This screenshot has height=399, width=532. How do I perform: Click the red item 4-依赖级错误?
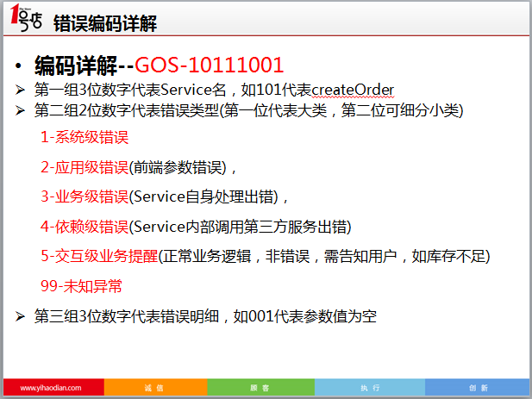[84, 227]
